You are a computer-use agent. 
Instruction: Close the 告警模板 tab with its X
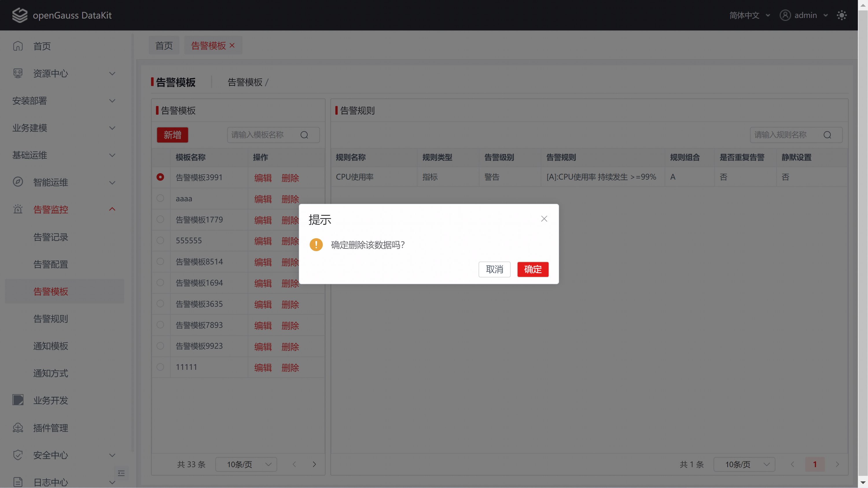coord(232,45)
